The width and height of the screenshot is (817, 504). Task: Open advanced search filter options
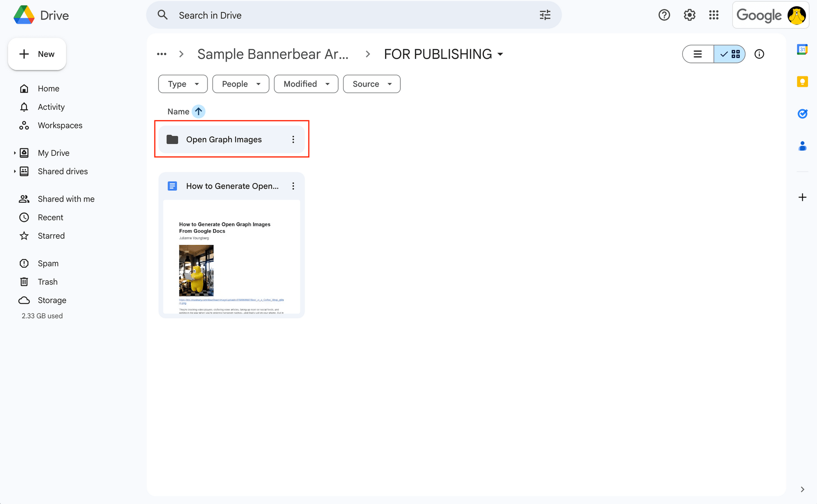coord(545,15)
